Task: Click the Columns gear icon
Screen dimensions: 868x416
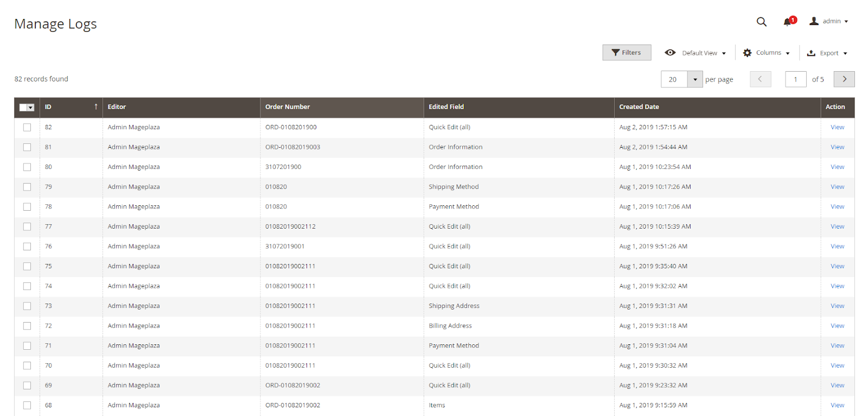Action: point(747,53)
